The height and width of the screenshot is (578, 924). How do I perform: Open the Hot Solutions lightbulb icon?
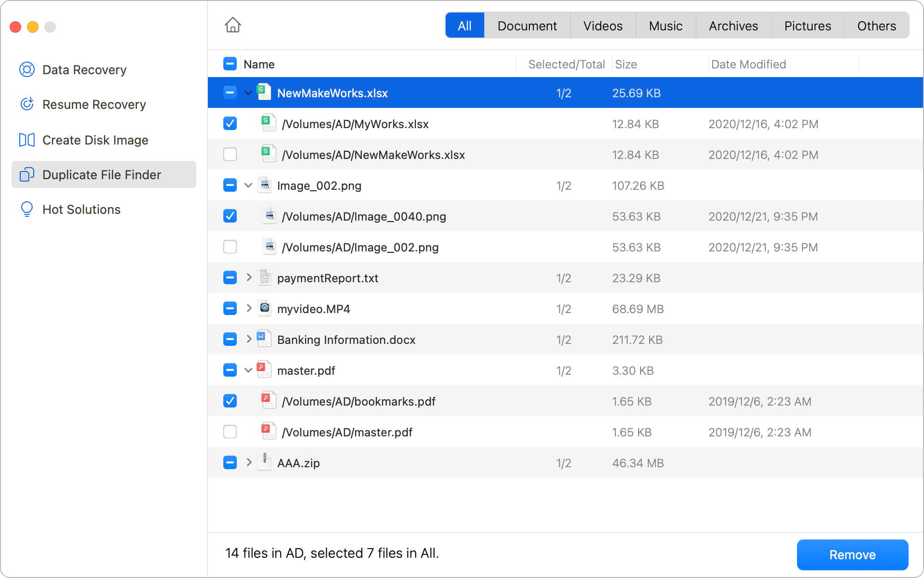[27, 209]
